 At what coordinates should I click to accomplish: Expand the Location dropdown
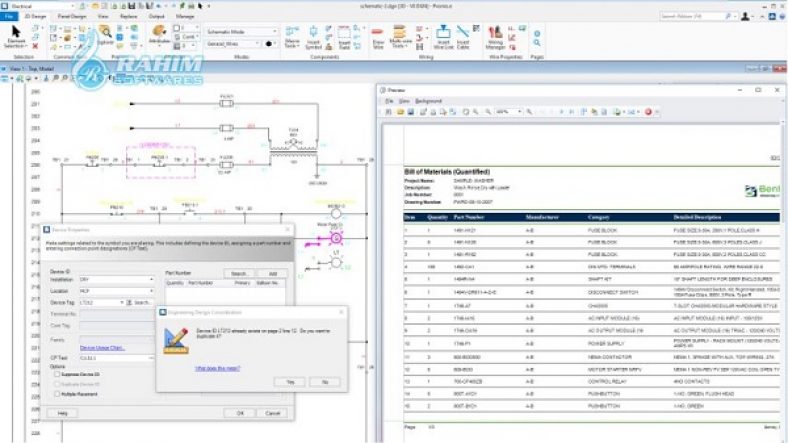[x=152, y=291]
